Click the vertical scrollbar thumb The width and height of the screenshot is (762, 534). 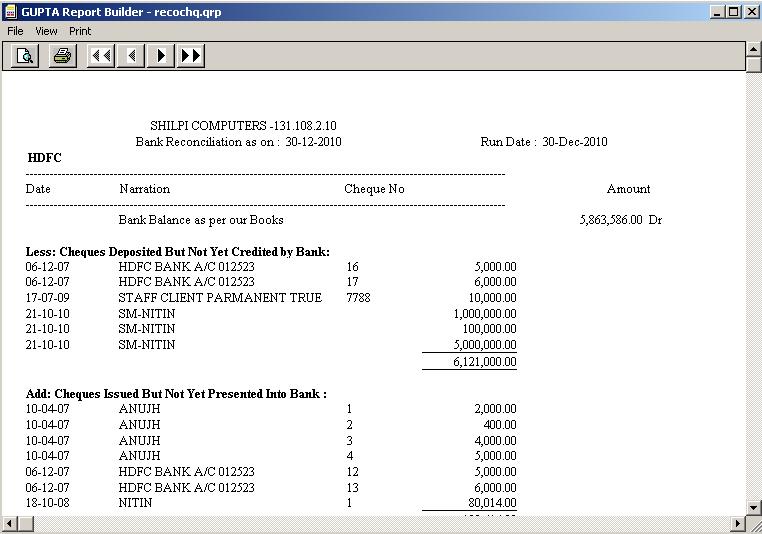(754, 65)
